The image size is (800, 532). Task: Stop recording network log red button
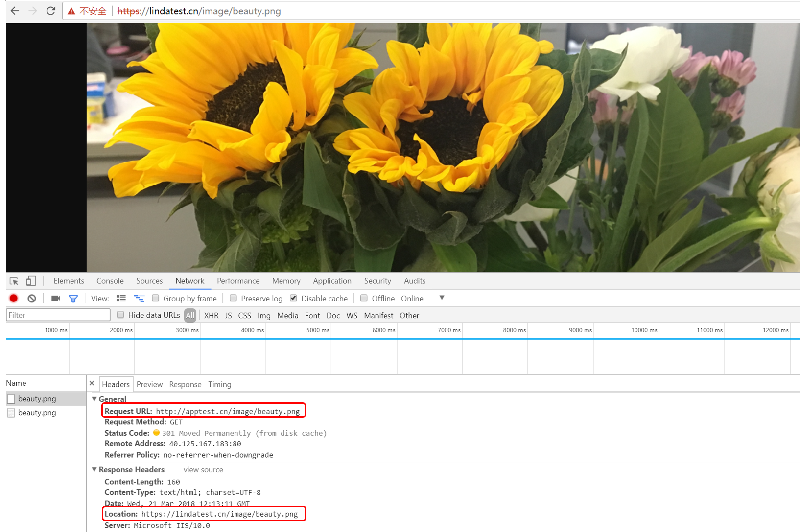[x=14, y=298]
